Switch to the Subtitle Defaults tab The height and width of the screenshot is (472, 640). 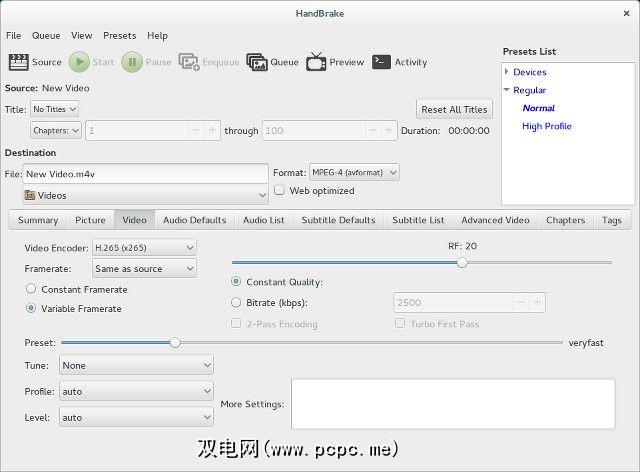pyautogui.click(x=338, y=220)
